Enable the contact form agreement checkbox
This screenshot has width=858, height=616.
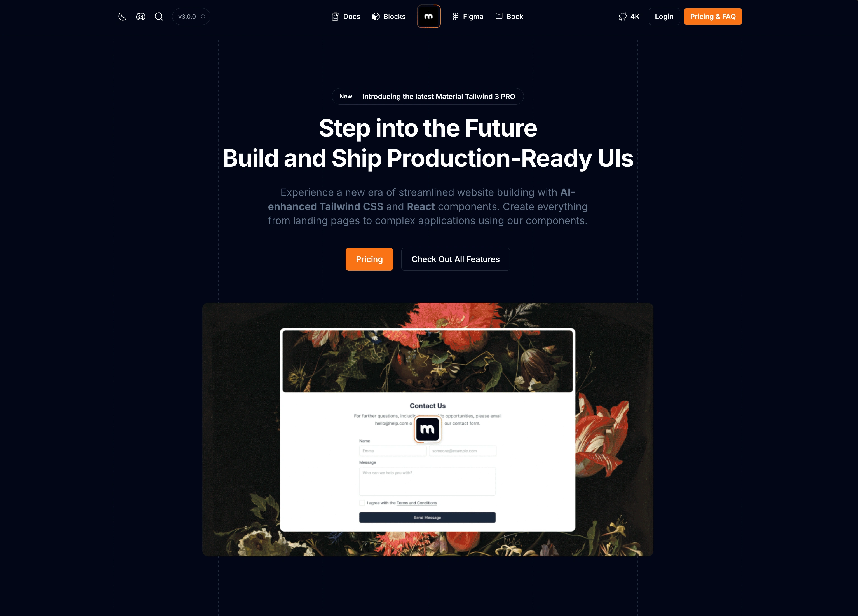pos(362,502)
